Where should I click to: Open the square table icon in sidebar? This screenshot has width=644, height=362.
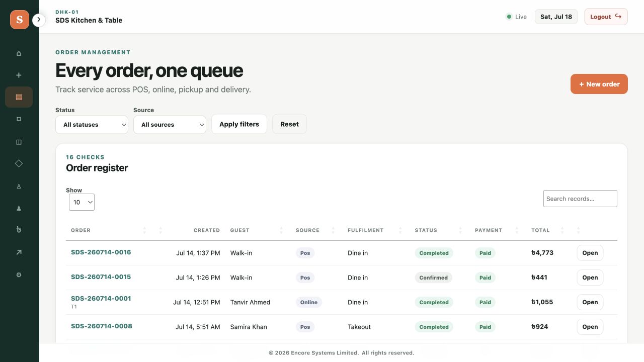point(19,119)
